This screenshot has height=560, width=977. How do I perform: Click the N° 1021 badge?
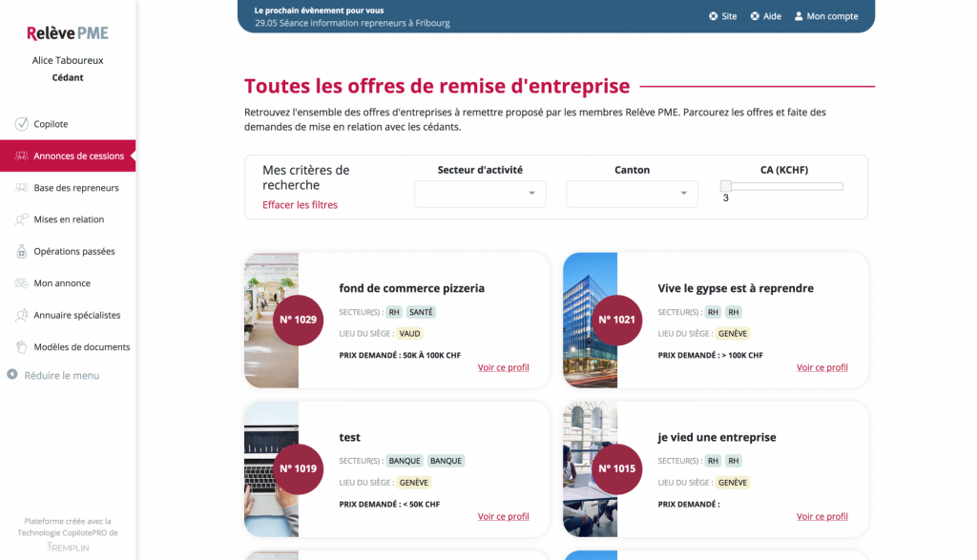point(617,320)
